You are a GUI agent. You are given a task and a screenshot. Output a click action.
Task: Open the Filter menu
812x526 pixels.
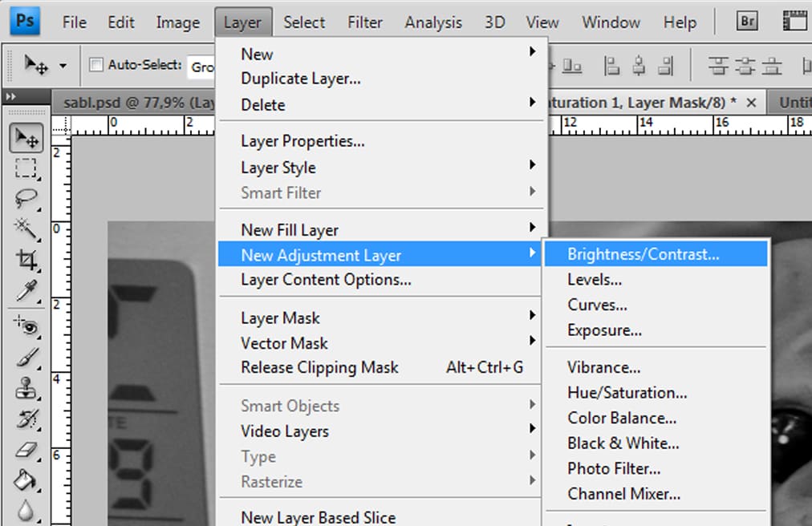pyautogui.click(x=364, y=22)
